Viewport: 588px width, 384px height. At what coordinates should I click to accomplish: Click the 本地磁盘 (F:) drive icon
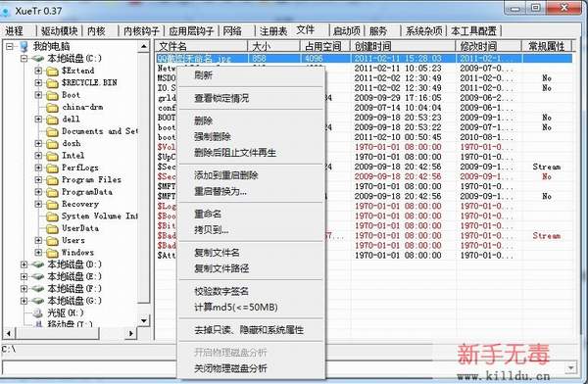[x=38, y=289]
